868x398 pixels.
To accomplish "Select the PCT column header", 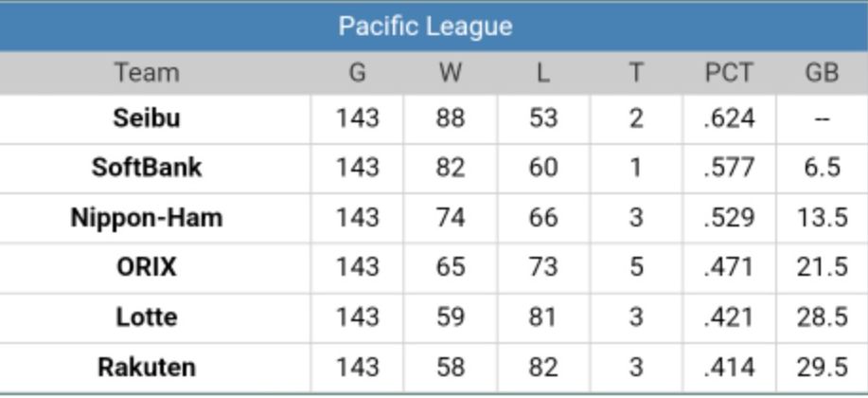I will tap(729, 73).
